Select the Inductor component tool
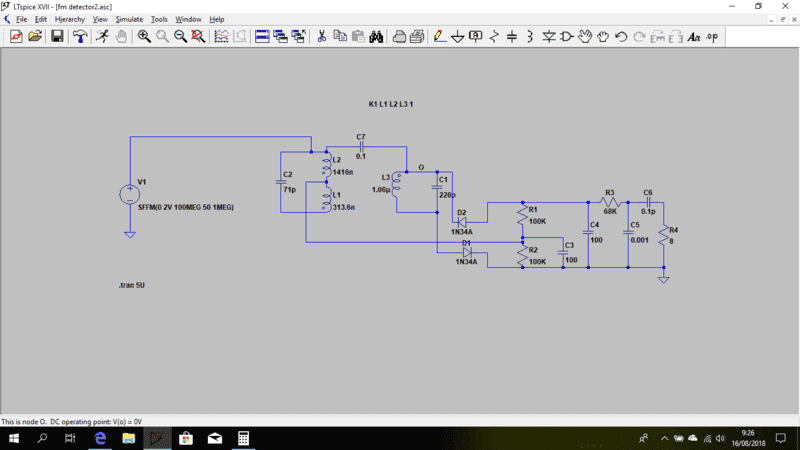The image size is (800, 450). point(530,37)
